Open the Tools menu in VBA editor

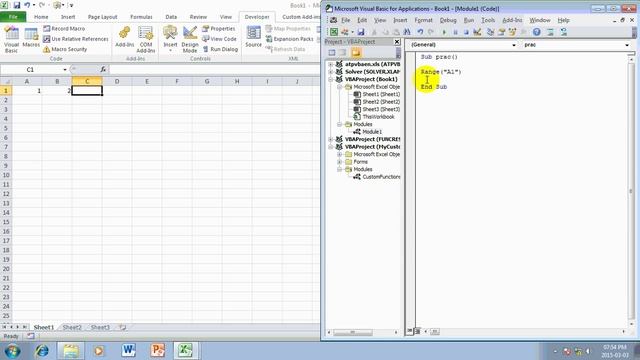click(x=488, y=20)
